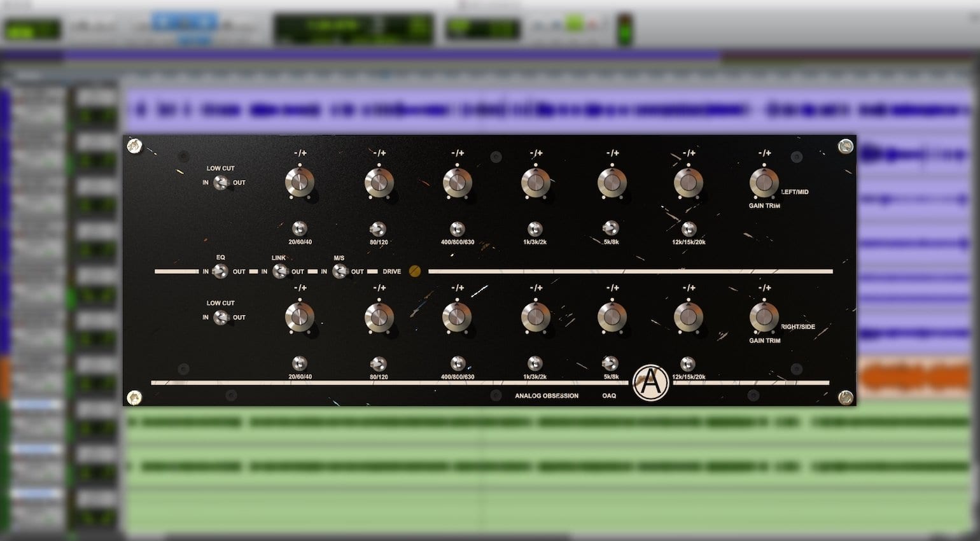The width and height of the screenshot is (980, 541).
Task: Click the bottom-row 400/800/630 label
Action: [x=458, y=377]
